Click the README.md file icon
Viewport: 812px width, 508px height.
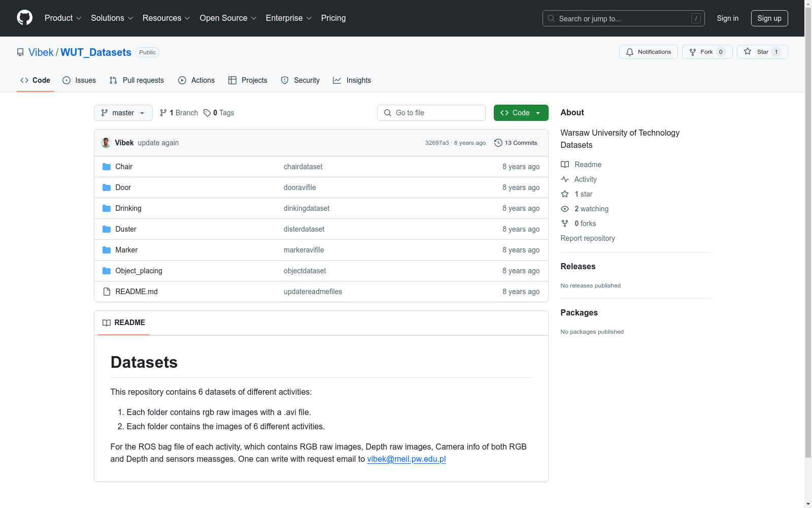pos(107,292)
